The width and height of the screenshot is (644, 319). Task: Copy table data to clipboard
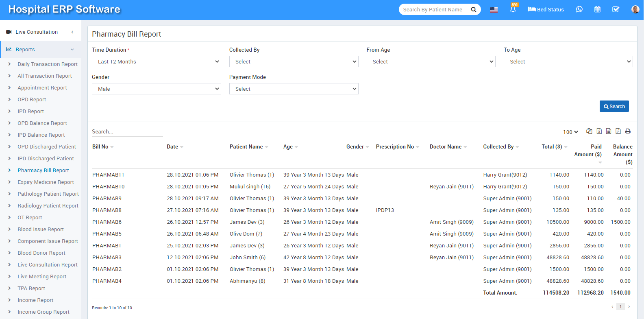tap(589, 131)
